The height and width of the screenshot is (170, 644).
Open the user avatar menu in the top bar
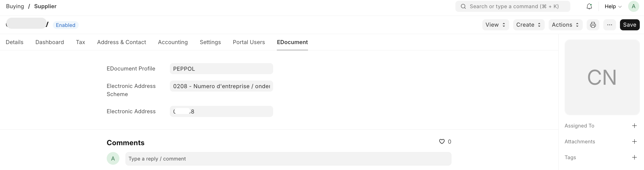pyautogui.click(x=633, y=7)
